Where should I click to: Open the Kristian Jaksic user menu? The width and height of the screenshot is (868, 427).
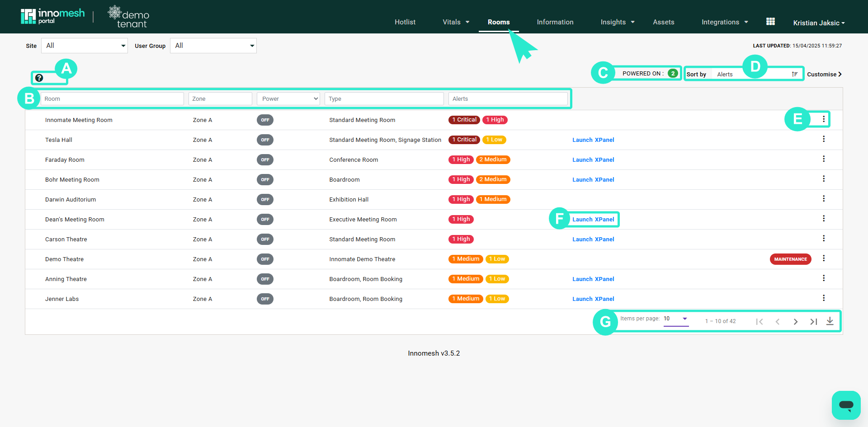coord(819,23)
